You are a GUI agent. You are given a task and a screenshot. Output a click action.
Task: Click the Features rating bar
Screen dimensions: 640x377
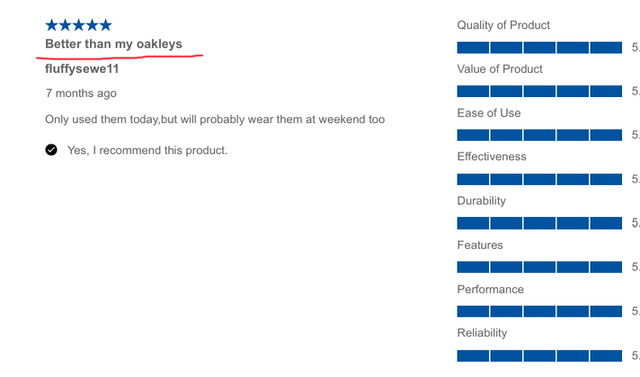pyautogui.click(x=539, y=267)
